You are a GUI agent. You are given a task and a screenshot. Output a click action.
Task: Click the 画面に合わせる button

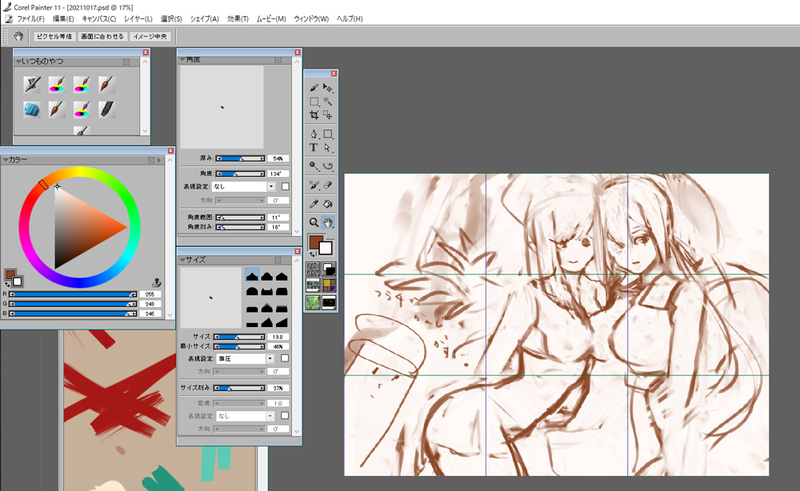coord(102,36)
